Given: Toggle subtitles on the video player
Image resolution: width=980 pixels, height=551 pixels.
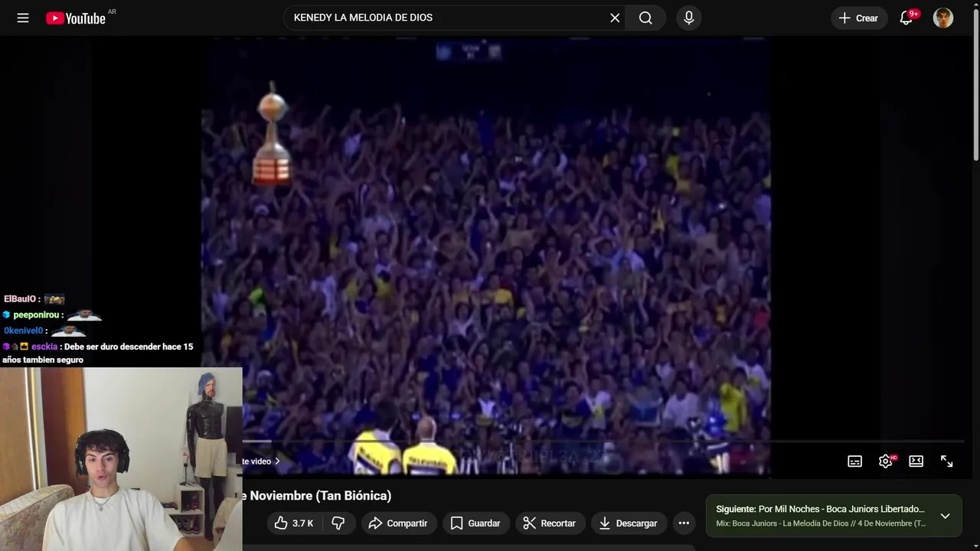Looking at the screenshot, I should (855, 461).
